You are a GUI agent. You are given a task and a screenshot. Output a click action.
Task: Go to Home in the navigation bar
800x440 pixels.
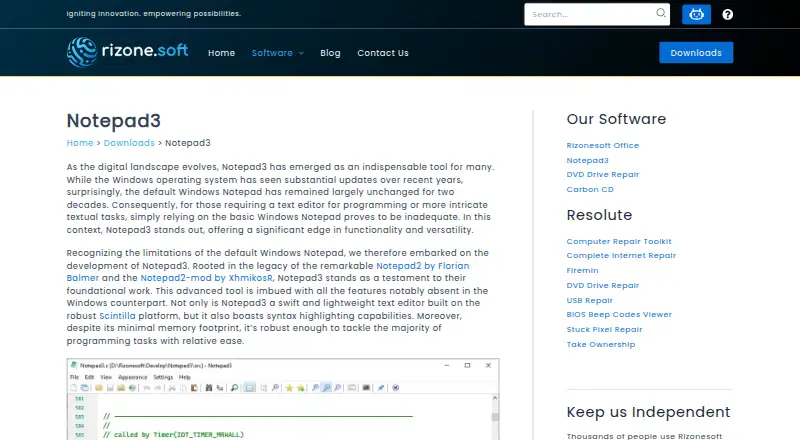point(221,53)
